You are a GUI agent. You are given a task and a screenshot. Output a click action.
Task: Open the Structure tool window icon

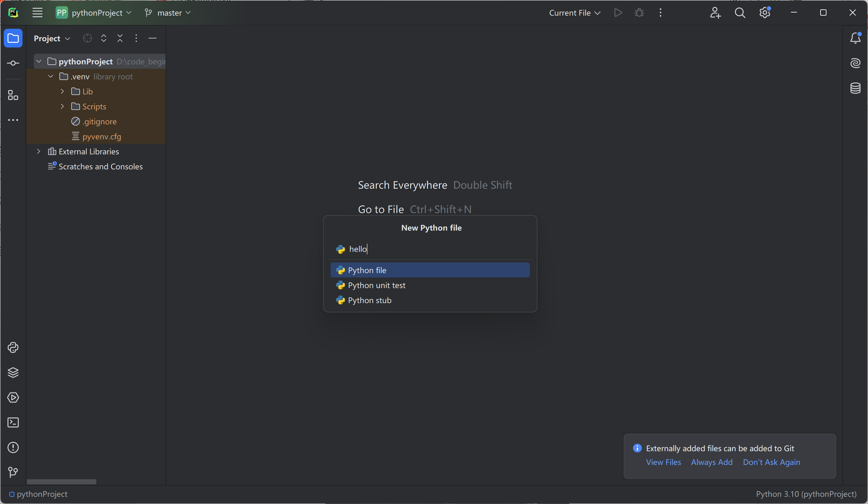13,95
